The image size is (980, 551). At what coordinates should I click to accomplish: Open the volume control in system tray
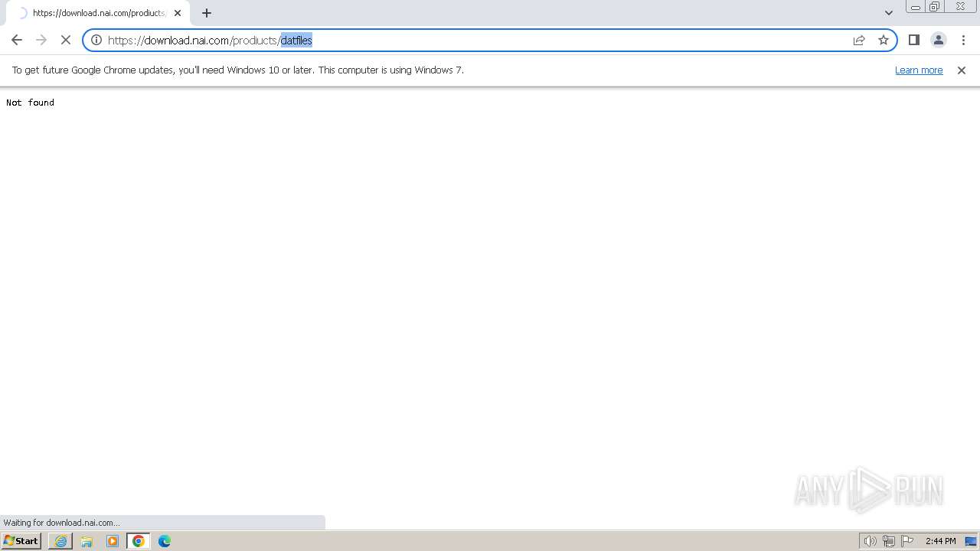coord(871,541)
